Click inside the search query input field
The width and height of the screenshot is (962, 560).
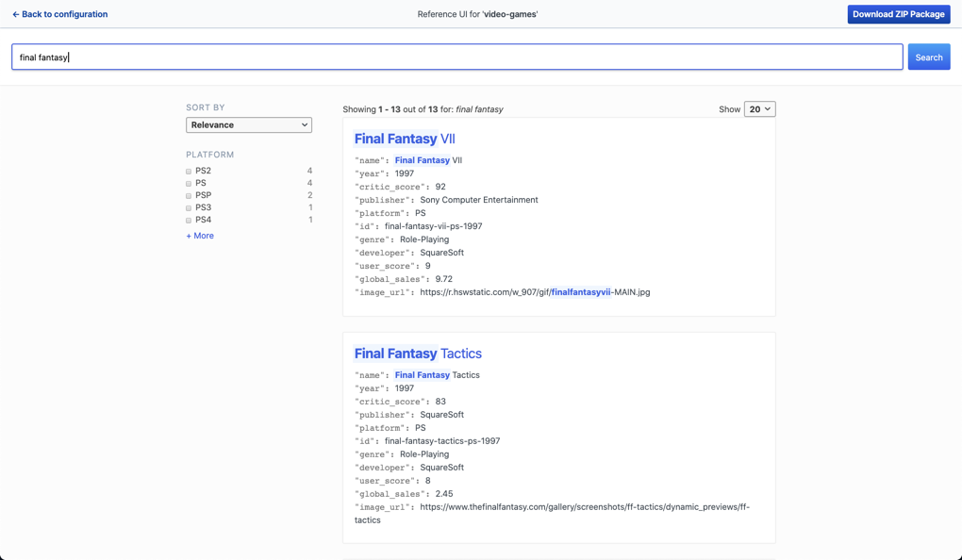point(456,57)
